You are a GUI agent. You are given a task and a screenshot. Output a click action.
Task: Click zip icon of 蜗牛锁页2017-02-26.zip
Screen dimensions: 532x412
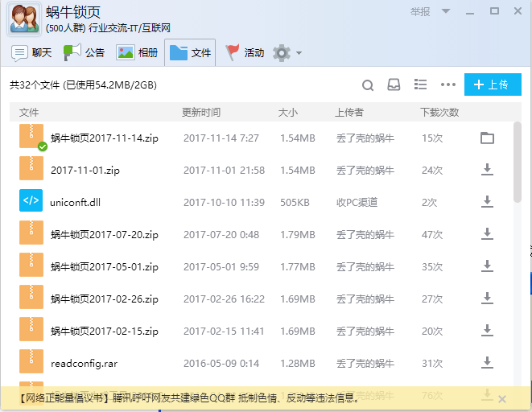pyautogui.click(x=31, y=297)
